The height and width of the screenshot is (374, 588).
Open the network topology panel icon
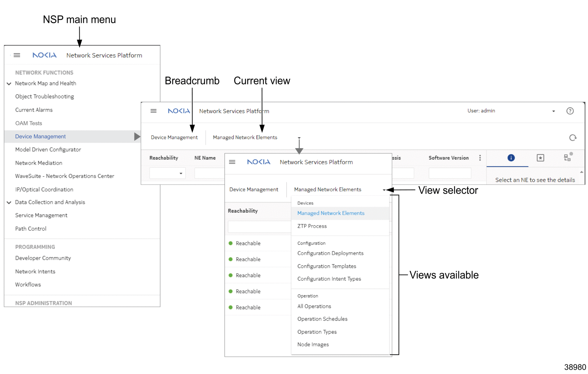[x=568, y=157]
